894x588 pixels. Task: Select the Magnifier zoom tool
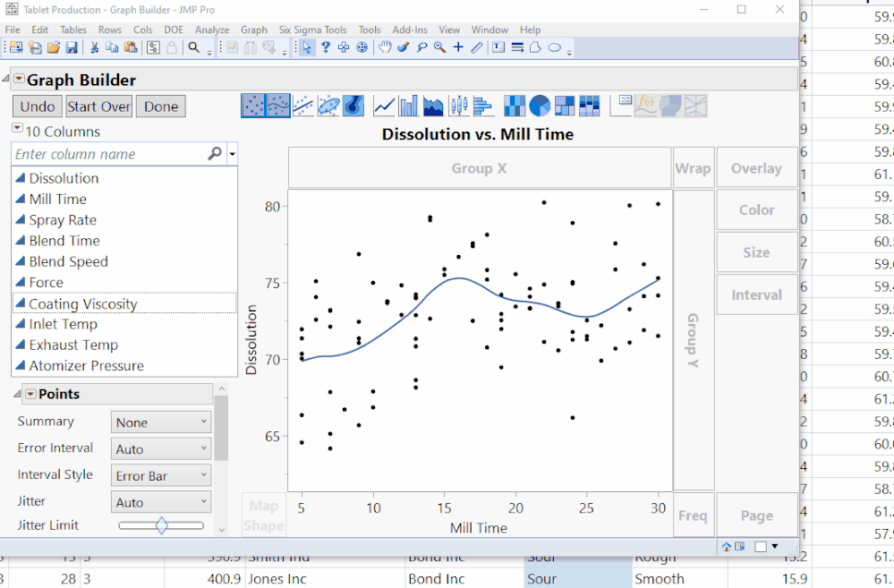coord(439,48)
